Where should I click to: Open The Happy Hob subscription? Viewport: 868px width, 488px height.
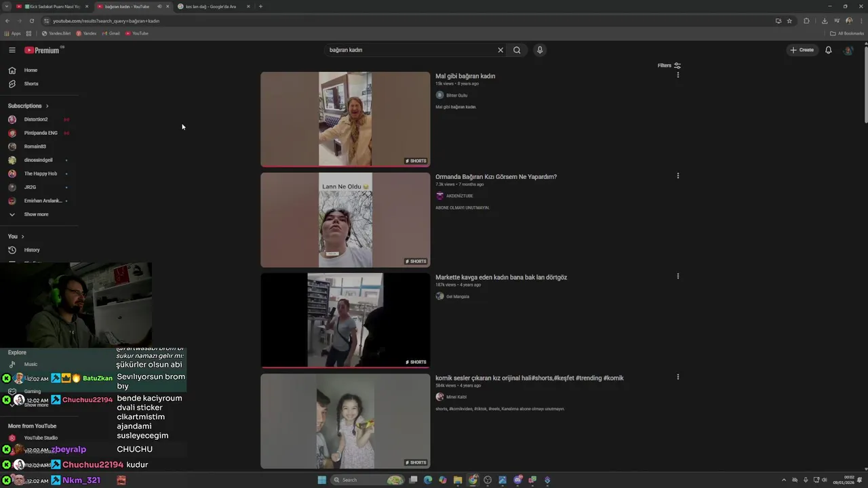point(39,174)
